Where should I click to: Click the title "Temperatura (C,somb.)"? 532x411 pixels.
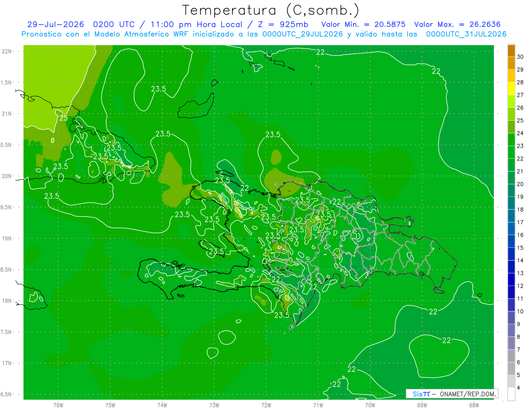coord(271,10)
